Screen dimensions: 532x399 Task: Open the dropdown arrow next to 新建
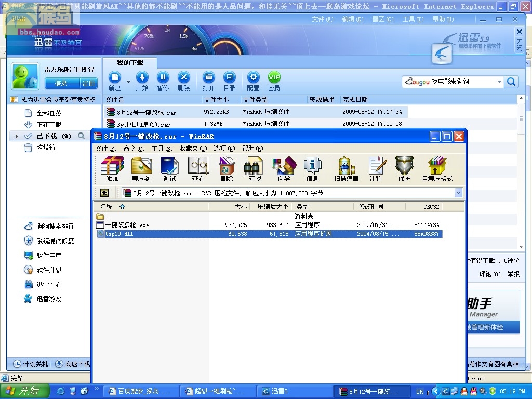click(128, 82)
